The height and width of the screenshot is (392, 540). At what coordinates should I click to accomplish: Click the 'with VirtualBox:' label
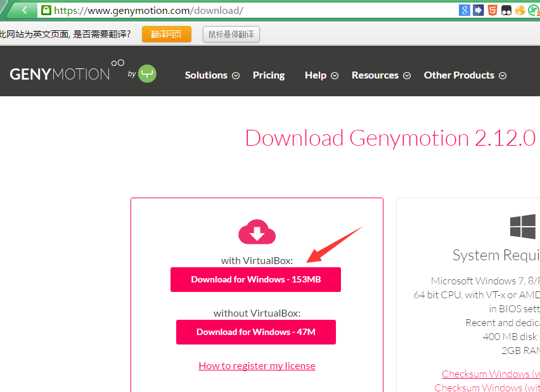coord(257,260)
